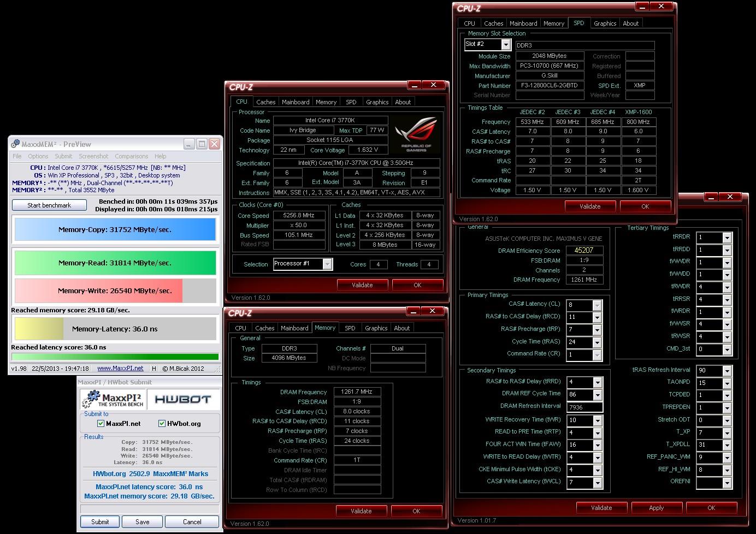
Task: Click Apply in the timings window
Action: tap(657, 508)
